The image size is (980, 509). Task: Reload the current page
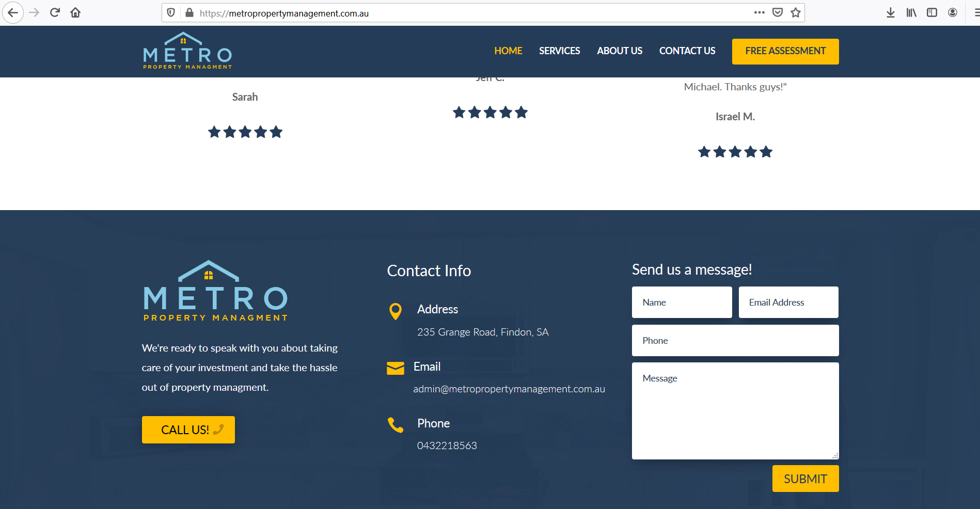(x=55, y=13)
